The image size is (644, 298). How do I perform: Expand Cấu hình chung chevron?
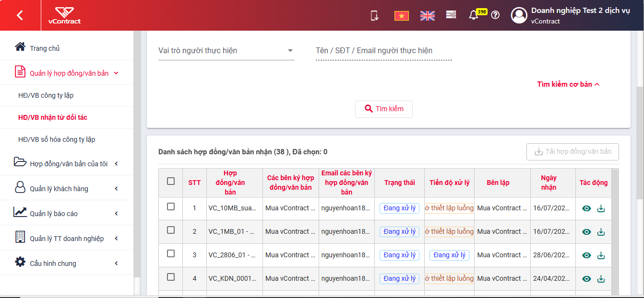[116, 264]
